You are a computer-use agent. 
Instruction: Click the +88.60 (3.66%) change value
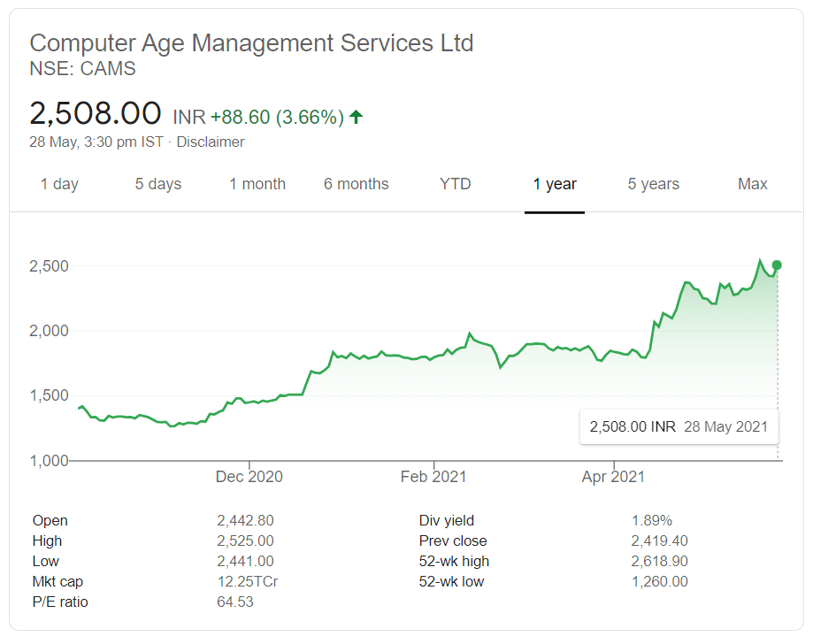[x=278, y=117]
